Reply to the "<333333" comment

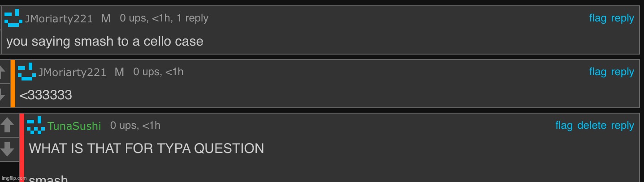622,72
